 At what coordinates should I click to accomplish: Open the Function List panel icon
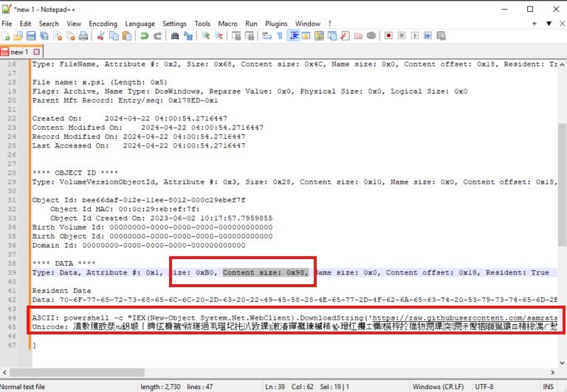345,35
